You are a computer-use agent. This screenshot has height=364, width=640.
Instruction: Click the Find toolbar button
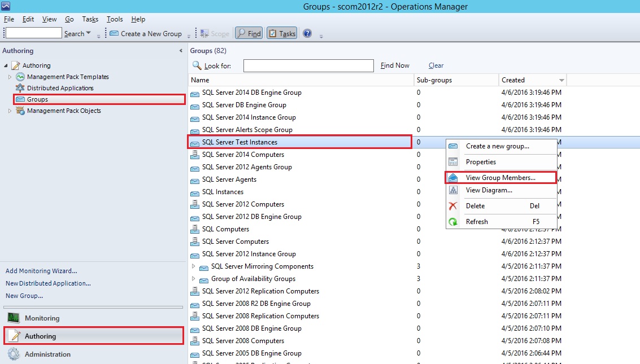(249, 33)
